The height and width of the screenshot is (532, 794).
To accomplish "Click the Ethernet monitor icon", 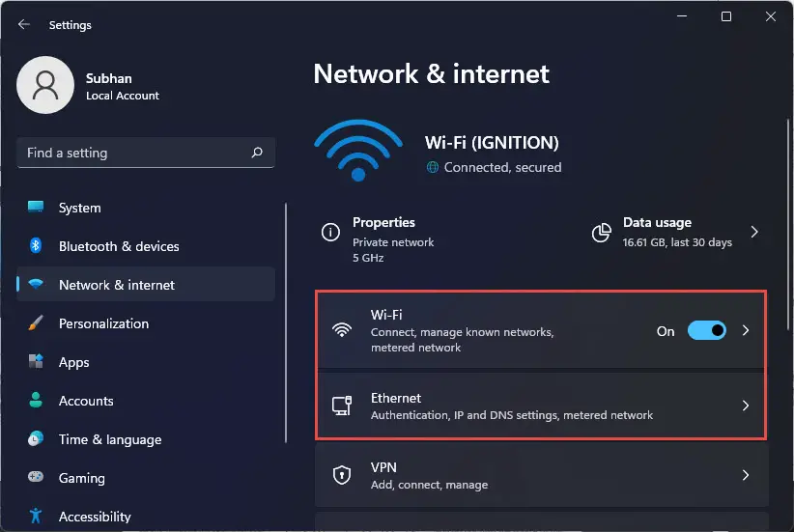I will [342, 406].
